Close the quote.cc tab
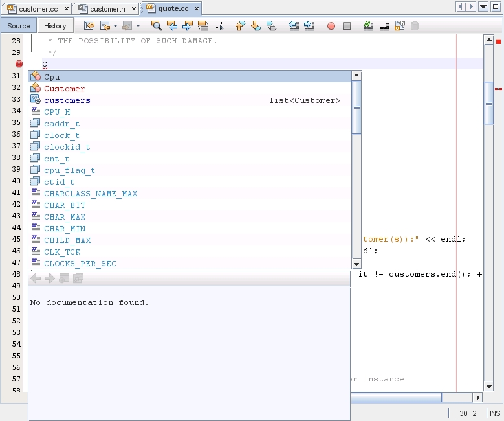 tap(197, 9)
